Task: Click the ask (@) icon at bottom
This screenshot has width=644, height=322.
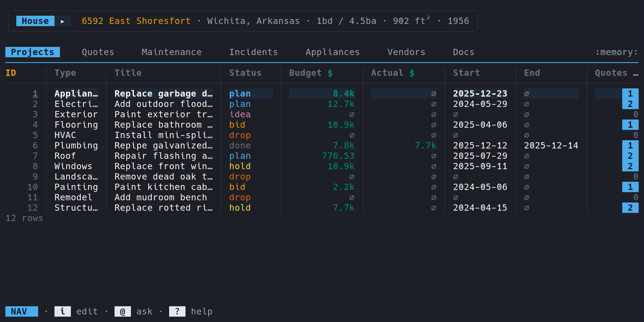Action: click(x=123, y=311)
